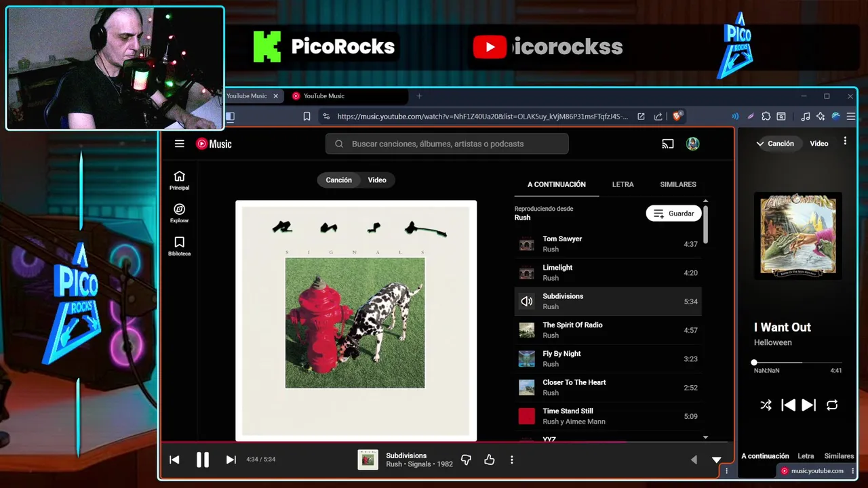
Task: Select the playing Subdivisions queue row
Action: (608, 302)
